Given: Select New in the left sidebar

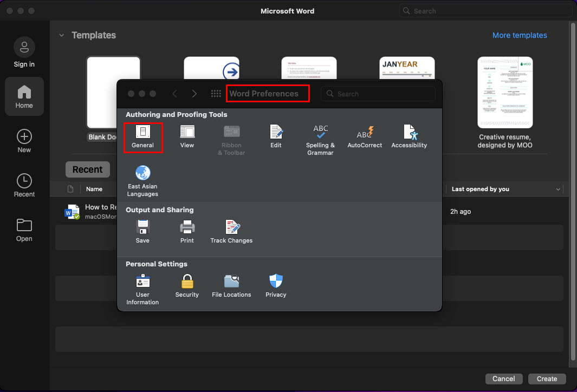Looking at the screenshot, I should (x=24, y=141).
